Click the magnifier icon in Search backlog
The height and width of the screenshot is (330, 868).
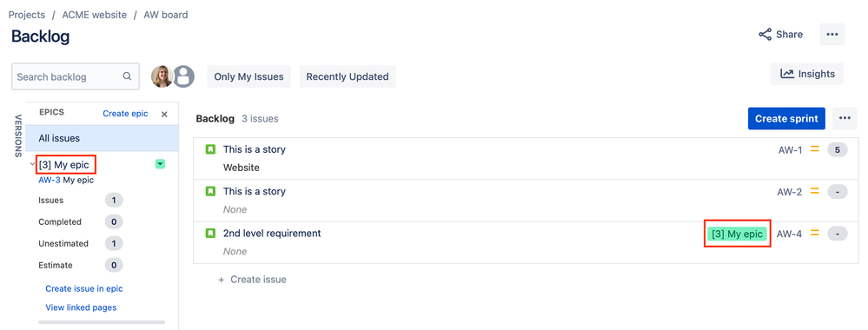pos(128,76)
